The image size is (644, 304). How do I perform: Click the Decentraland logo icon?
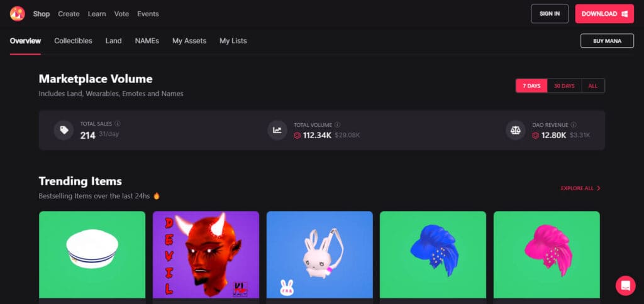17,14
